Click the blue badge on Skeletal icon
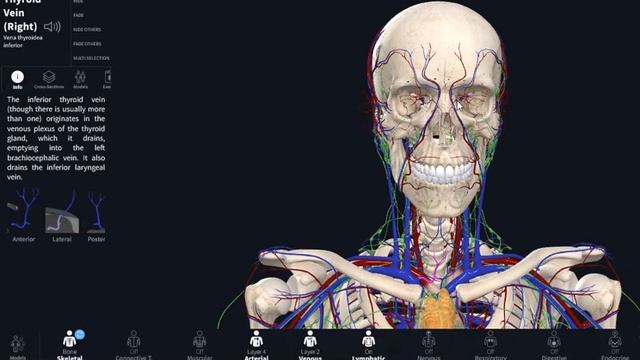 pyautogui.click(x=80, y=334)
